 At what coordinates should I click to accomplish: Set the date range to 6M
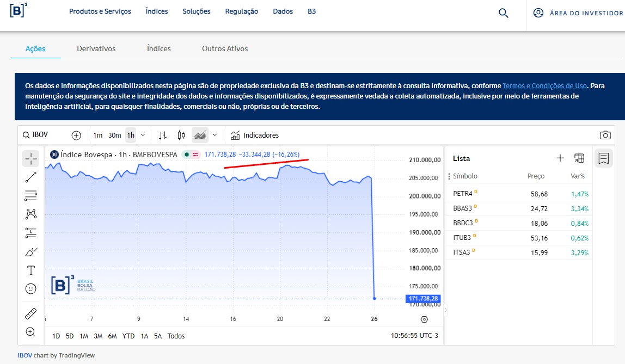[112, 336]
